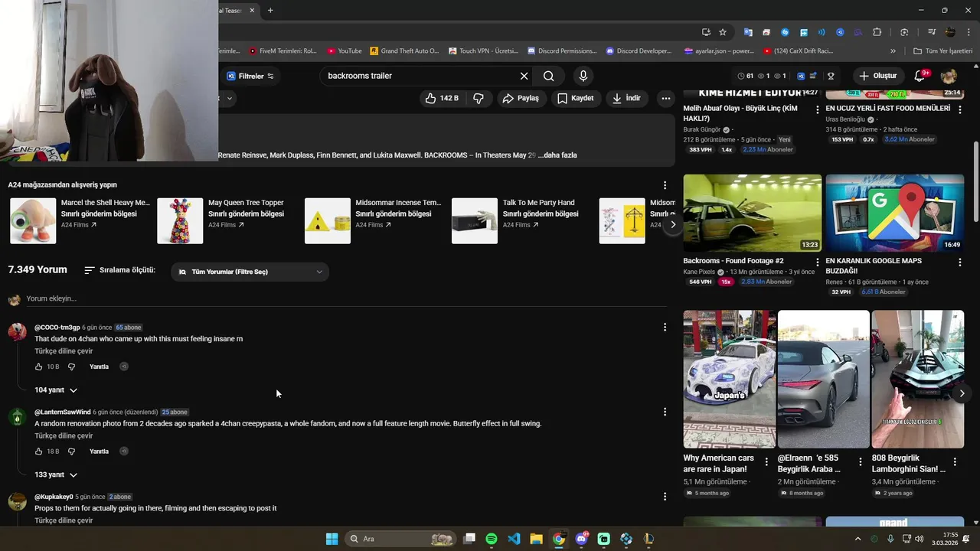Open menu for 808 Beygirlik Lamborghini short
The height and width of the screenshot is (551, 980).
tap(954, 461)
